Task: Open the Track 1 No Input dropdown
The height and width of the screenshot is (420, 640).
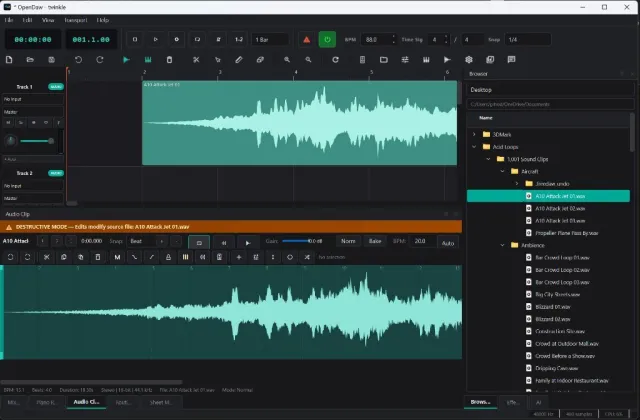Action: (33, 99)
